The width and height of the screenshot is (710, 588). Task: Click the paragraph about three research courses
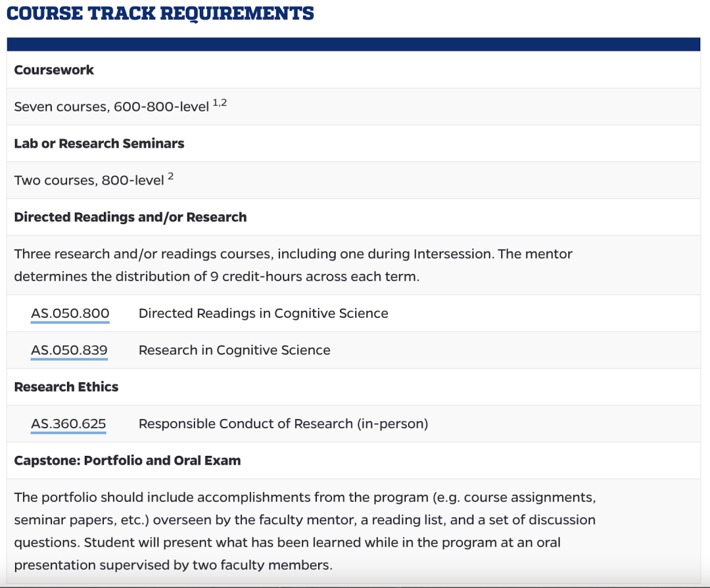click(x=293, y=265)
